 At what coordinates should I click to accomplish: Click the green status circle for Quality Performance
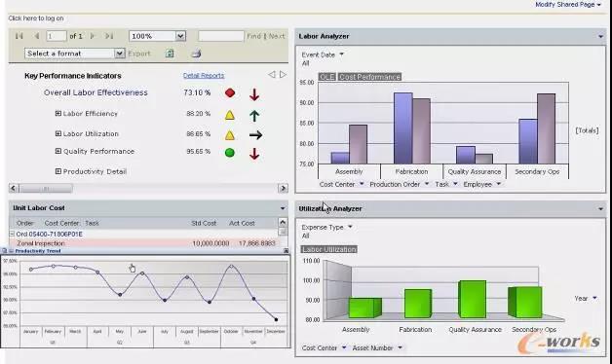tap(230, 153)
